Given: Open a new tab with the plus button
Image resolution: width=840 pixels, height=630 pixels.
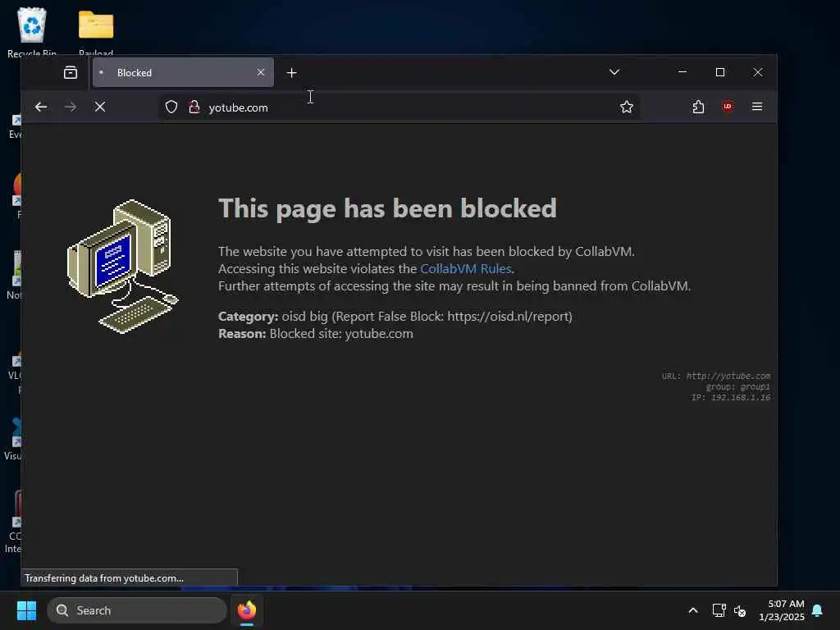Looking at the screenshot, I should (291, 72).
